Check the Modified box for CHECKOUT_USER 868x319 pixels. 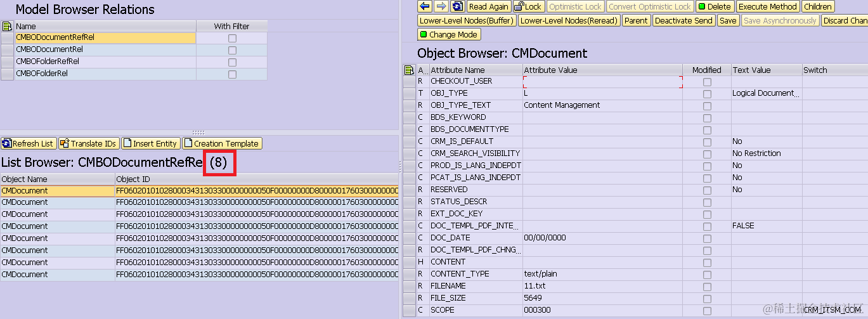pyautogui.click(x=707, y=82)
